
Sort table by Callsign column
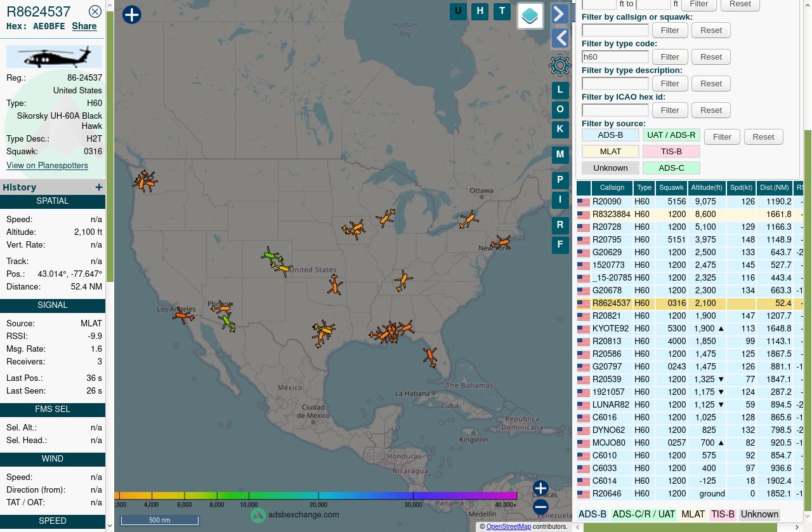612,188
